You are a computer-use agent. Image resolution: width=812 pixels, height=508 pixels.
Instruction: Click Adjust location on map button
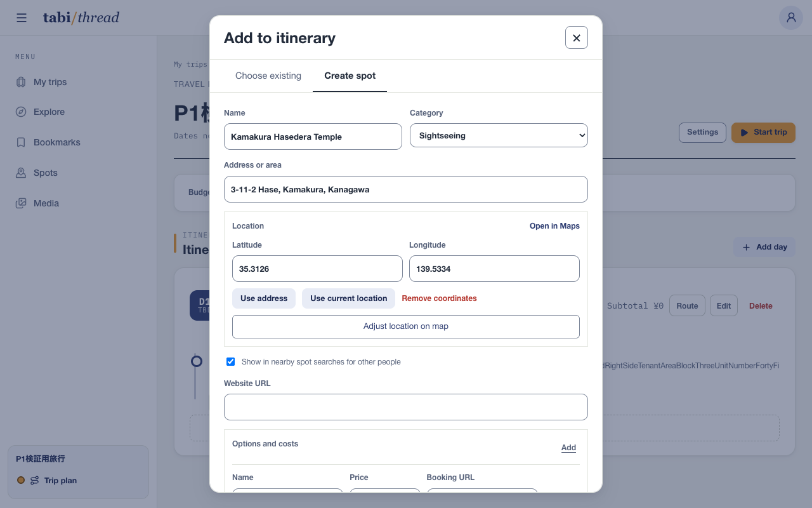[x=406, y=326]
